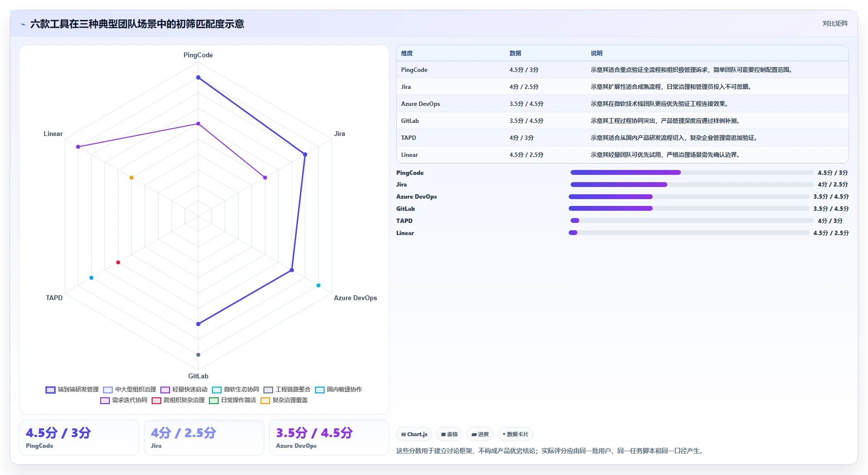Click the Linear axis label on radar
The height and width of the screenshot is (475, 868).
pos(53,134)
